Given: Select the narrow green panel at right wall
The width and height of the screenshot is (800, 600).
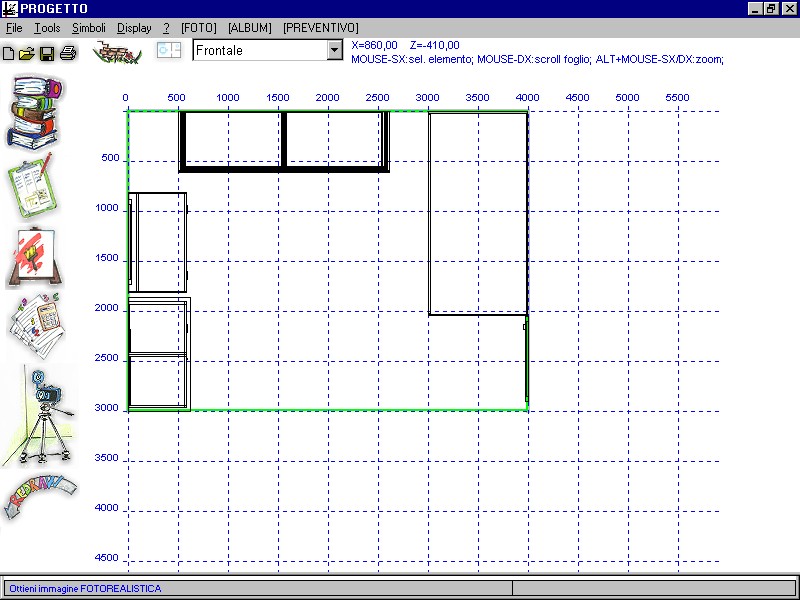Looking at the screenshot, I should point(527,359).
